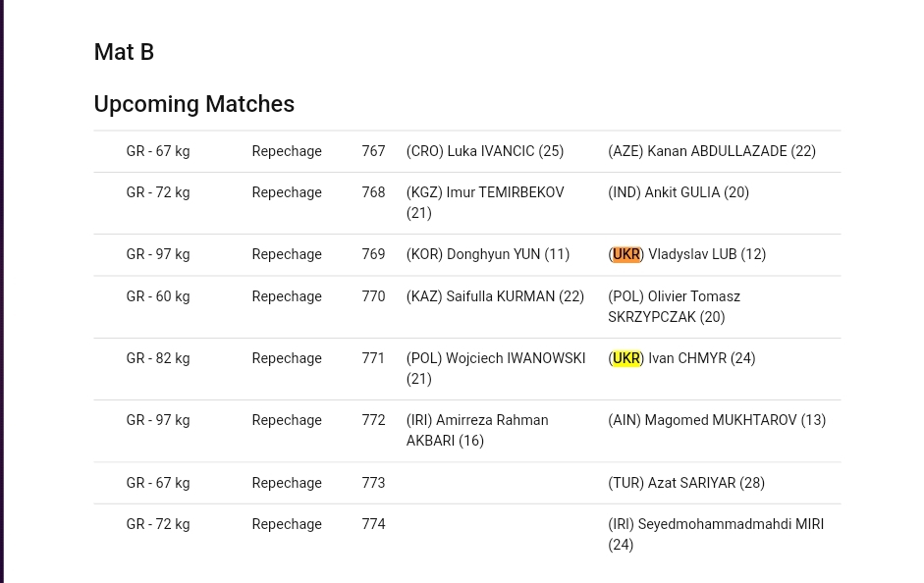This screenshot has height=583, width=924.
Task: Select match number 768
Action: (373, 192)
